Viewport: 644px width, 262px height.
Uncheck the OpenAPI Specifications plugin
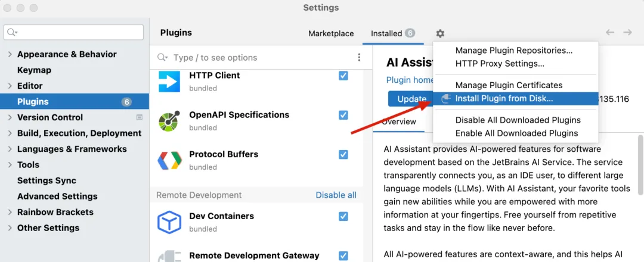pyautogui.click(x=343, y=115)
